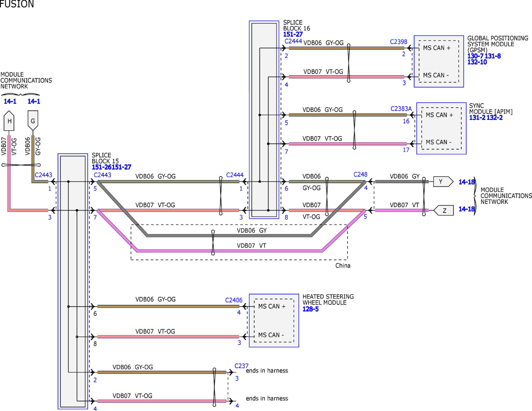The height and width of the screenshot is (411, 532).
Task: Select the C2383A connector label
Action: click(x=401, y=109)
